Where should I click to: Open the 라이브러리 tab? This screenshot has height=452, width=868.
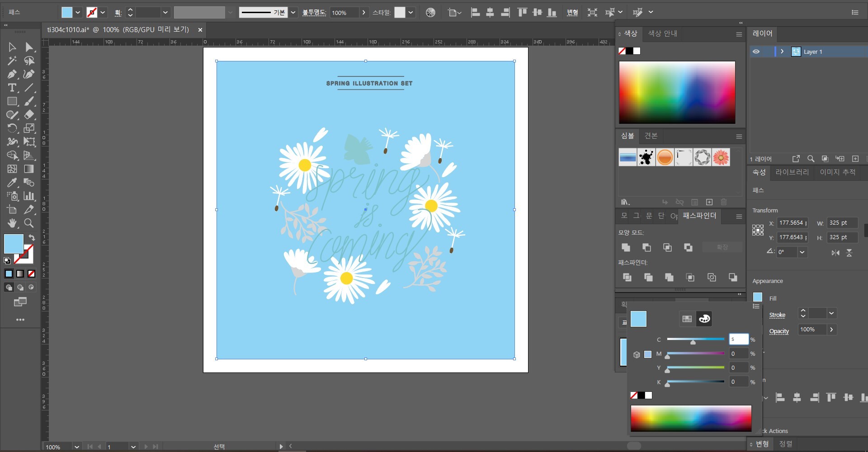(x=792, y=172)
